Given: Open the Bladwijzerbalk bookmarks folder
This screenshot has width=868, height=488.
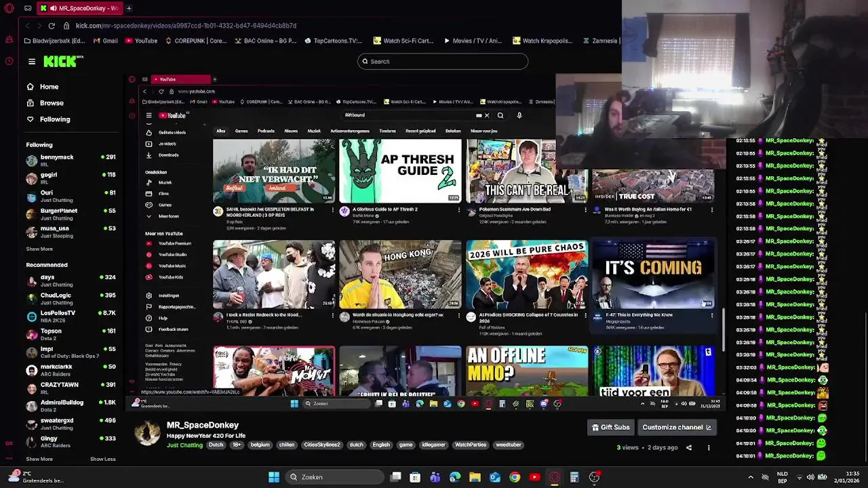Looking at the screenshot, I should point(54,41).
